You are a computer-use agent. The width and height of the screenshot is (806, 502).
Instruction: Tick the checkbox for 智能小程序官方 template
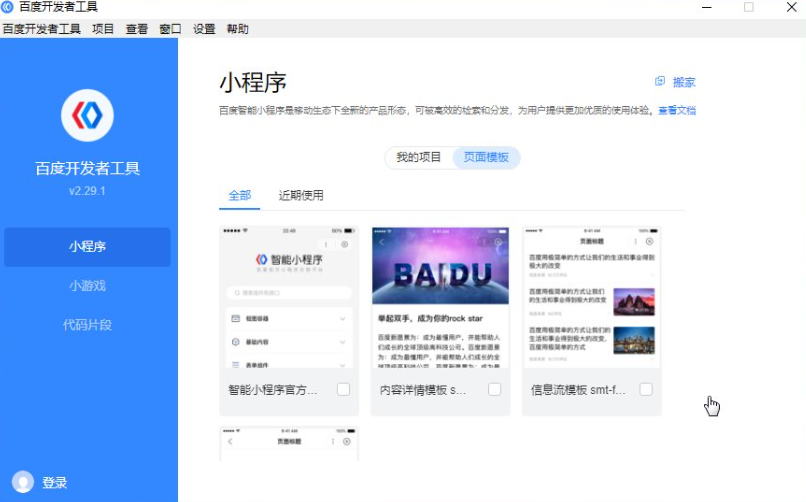pos(343,389)
